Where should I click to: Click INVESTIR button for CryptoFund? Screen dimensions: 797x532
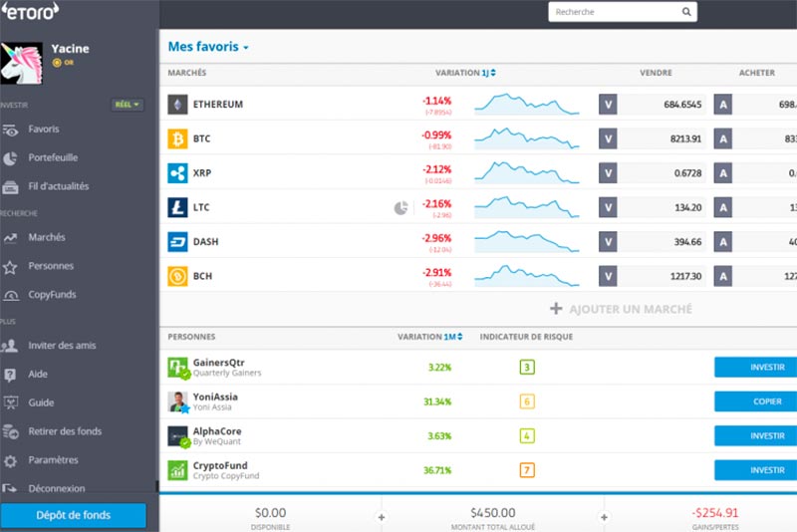(x=755, y=469)
